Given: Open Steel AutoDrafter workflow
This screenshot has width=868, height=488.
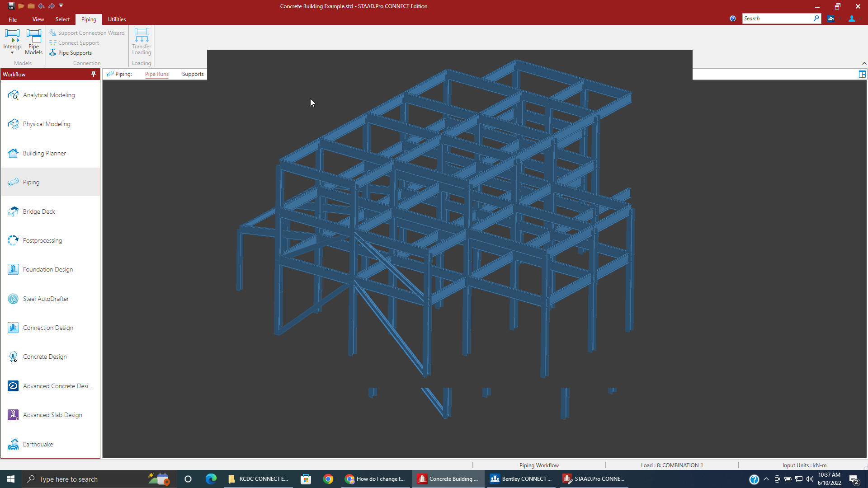Looking at the screenshot, I should pyautogui.click(x=50, y=299).
